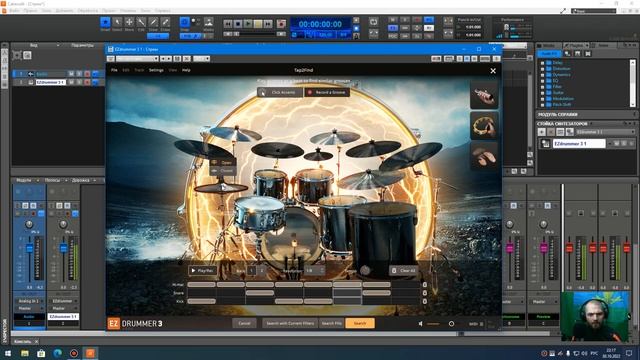Click the orange Search button
The width and height of the screenshot is (640, 360).
click(360, 323)
